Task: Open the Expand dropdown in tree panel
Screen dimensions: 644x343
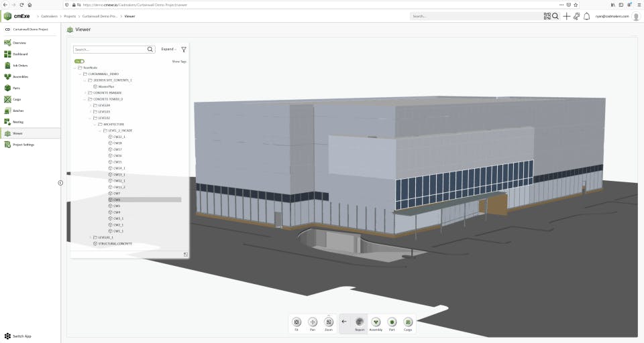Action: (x=168, y=49)
